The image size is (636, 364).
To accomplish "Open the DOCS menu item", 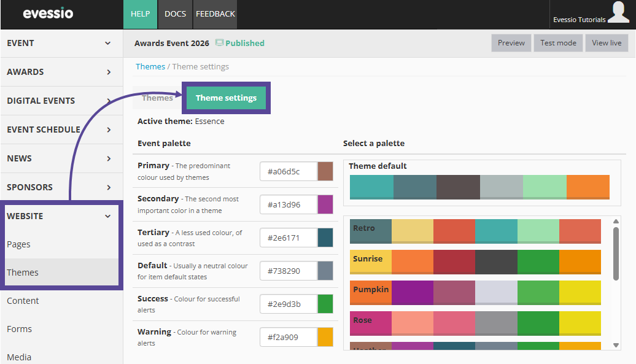I will (x=175, y=14).
